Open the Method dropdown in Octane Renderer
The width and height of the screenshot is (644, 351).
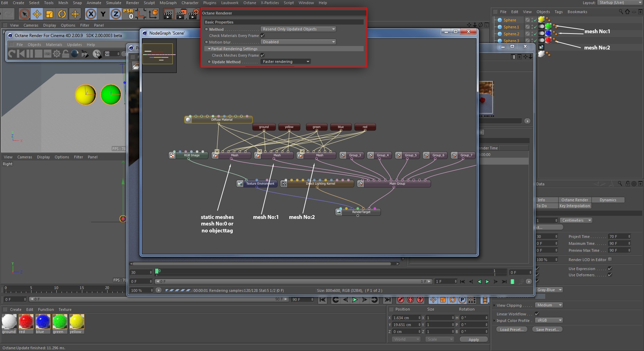coord(298,29)
